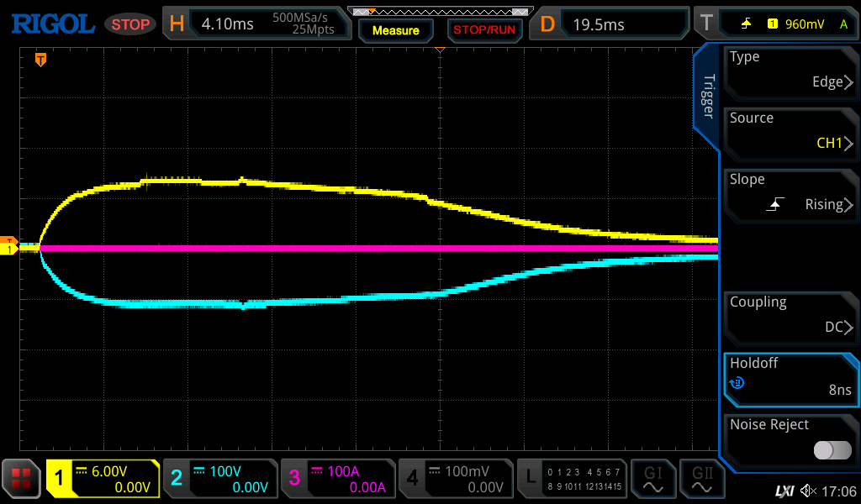Viewport: 861px width, 504px height.
Task: Expand the Slope Rising option
Action: pos(790,192)
